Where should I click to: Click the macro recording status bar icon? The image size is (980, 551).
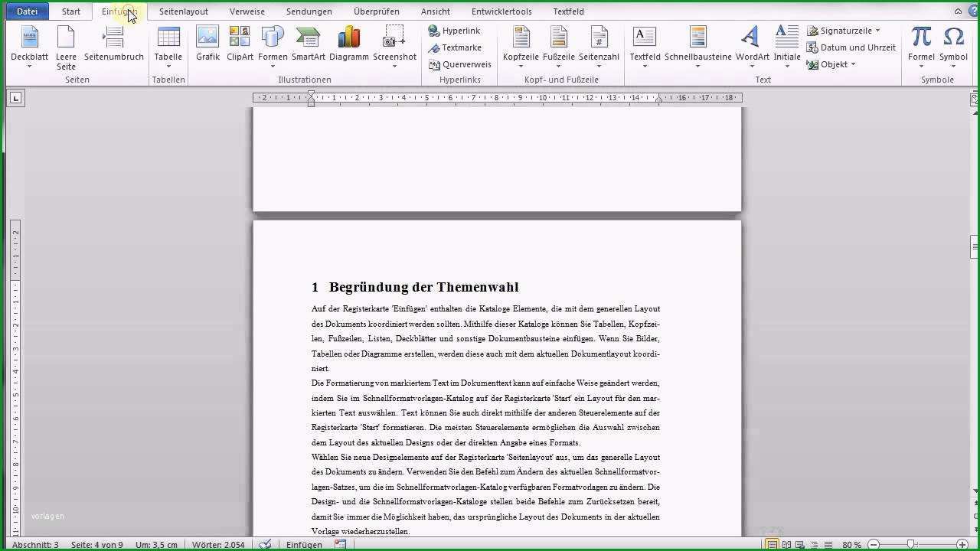click(x=340, y=544)
